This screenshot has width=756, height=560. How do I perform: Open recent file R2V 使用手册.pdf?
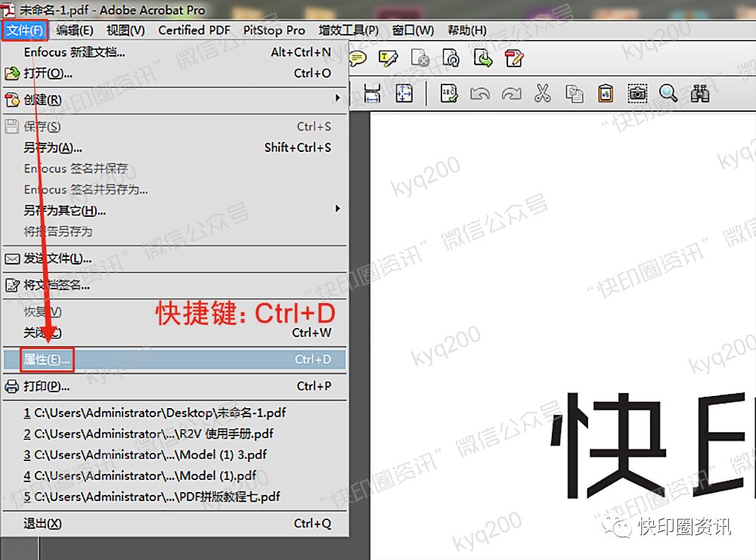[x=175, y=434]
